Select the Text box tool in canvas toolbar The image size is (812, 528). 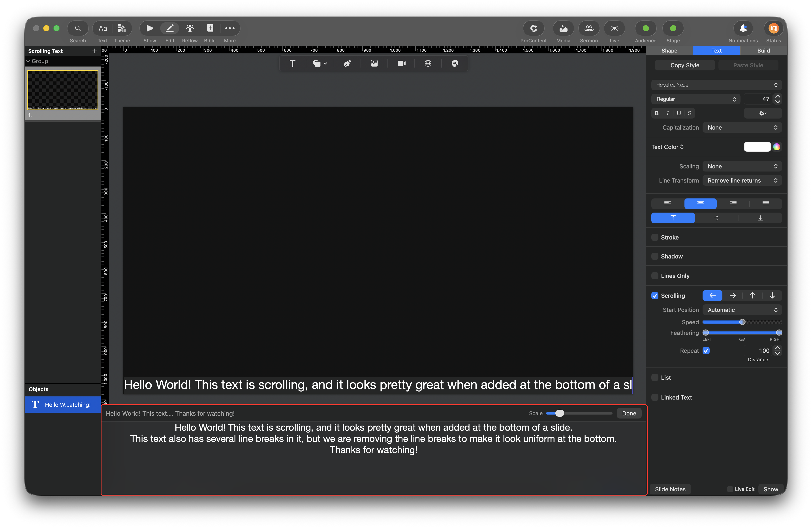pyautogui.click(x=292, y=64)
